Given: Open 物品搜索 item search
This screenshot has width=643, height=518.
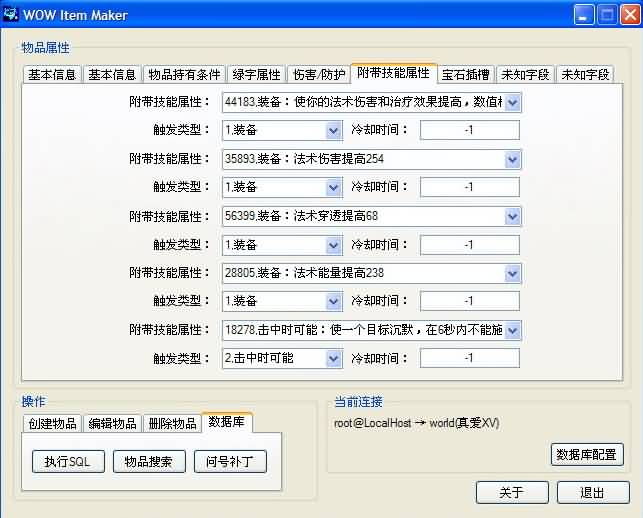Looking at the screenshot, I should point(149,461).
